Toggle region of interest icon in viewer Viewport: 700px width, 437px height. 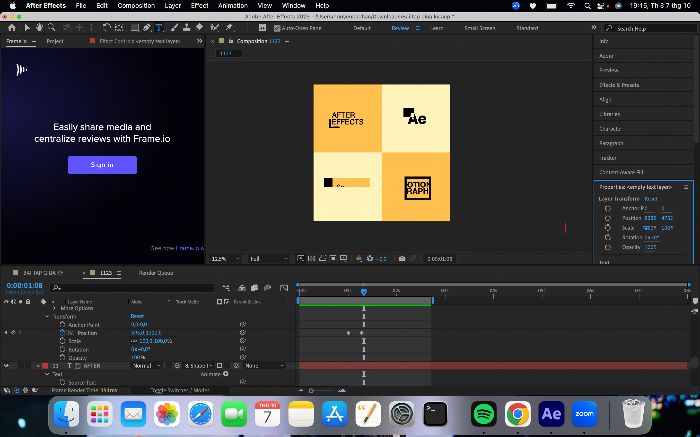pos(333,258)
